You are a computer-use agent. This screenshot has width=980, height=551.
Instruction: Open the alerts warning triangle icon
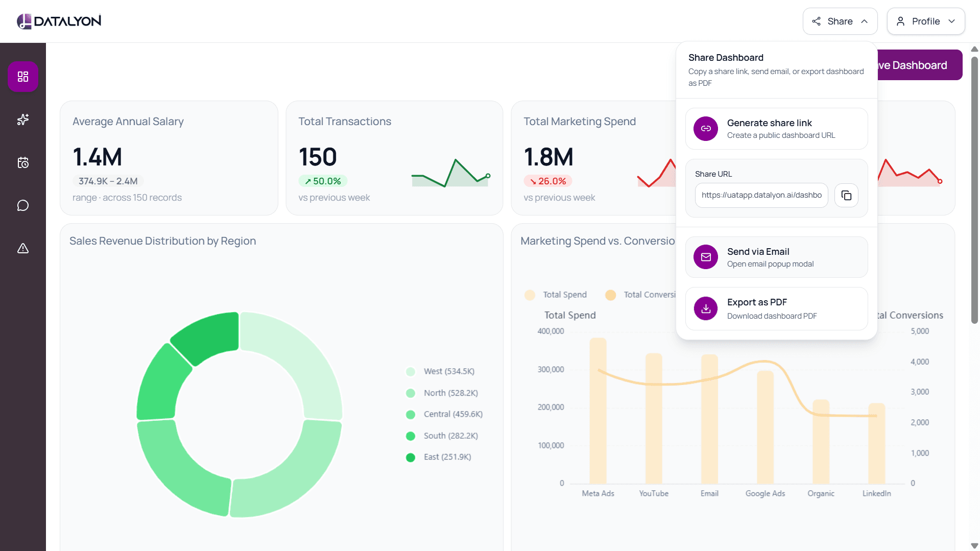coord(23,248)
